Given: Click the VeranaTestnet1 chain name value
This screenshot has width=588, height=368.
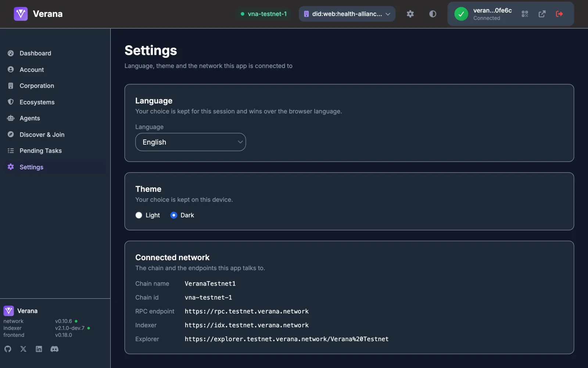Looking at the screenshot, I should (x=210, y=284).
